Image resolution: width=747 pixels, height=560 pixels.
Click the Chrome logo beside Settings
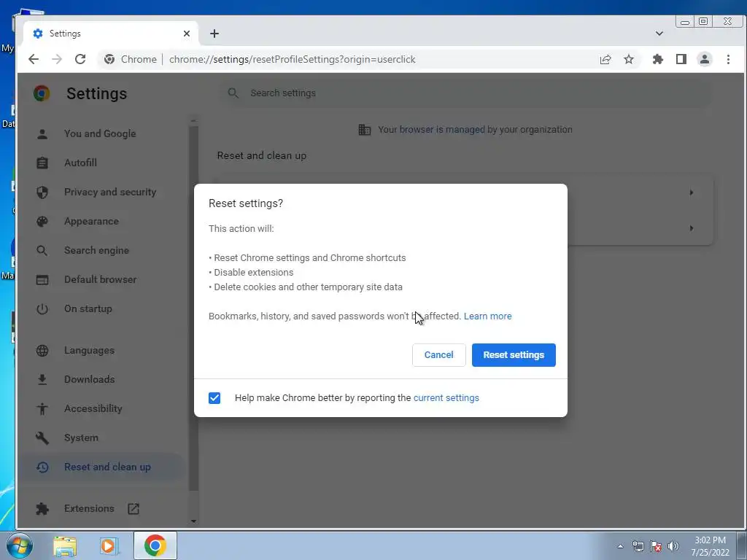[42, 93]
